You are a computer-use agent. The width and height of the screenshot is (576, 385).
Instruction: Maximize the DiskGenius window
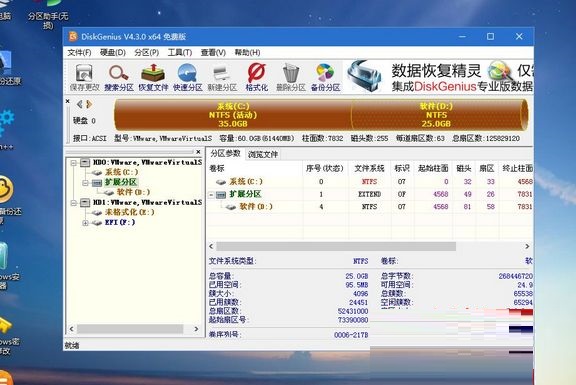[490, 36]
